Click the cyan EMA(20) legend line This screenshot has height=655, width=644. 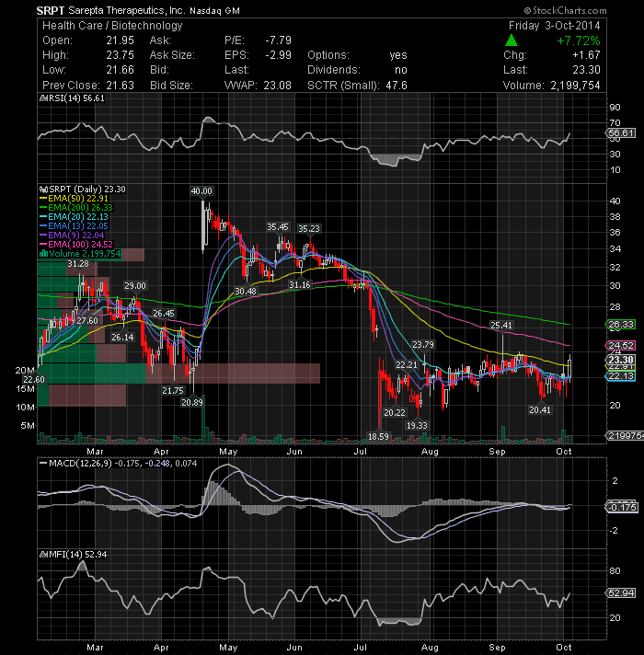[43, 217]
